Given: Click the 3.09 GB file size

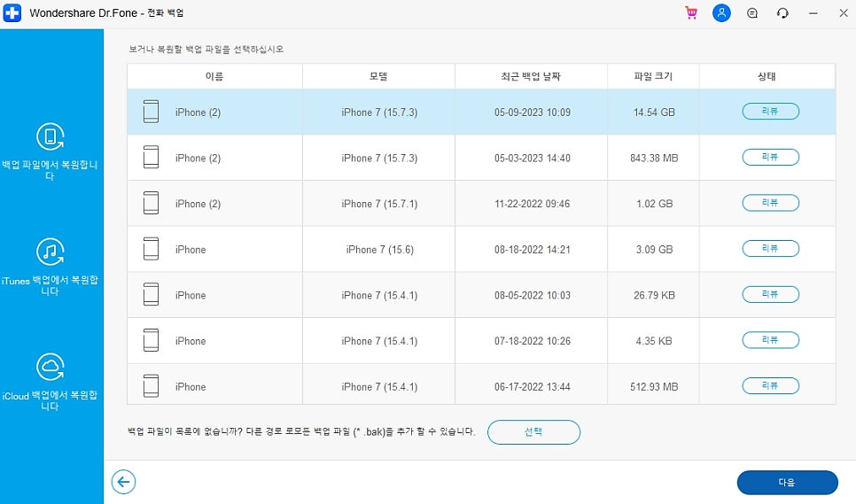Looking at the screenshot, I should (654, 250).
